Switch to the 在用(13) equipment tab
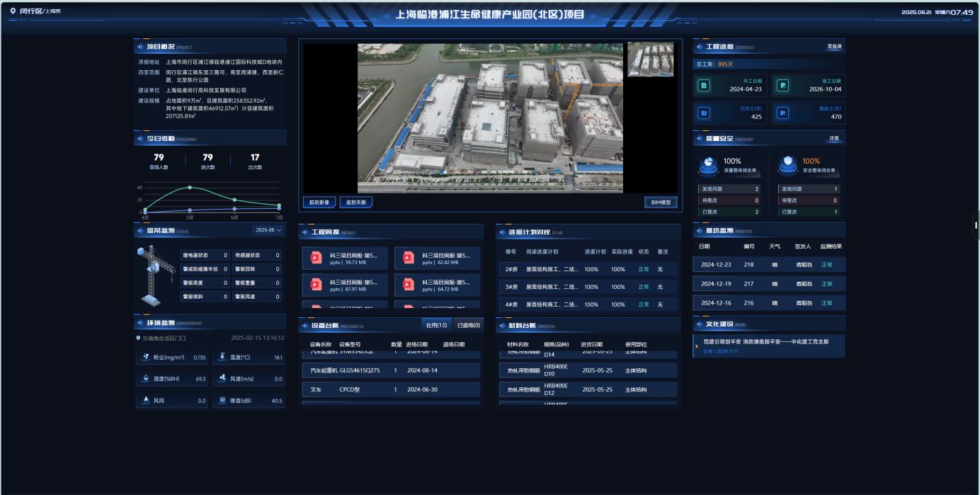This screenshot has width=980, height=495. 436,325
